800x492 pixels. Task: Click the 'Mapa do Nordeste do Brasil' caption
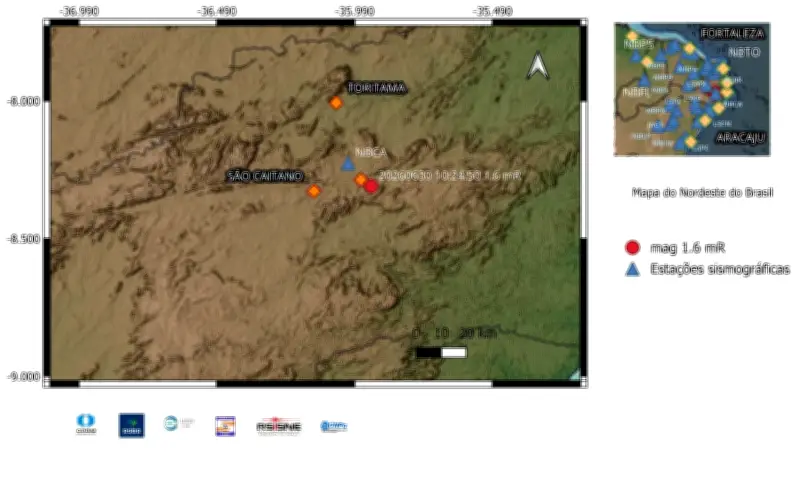pos(703,192)
